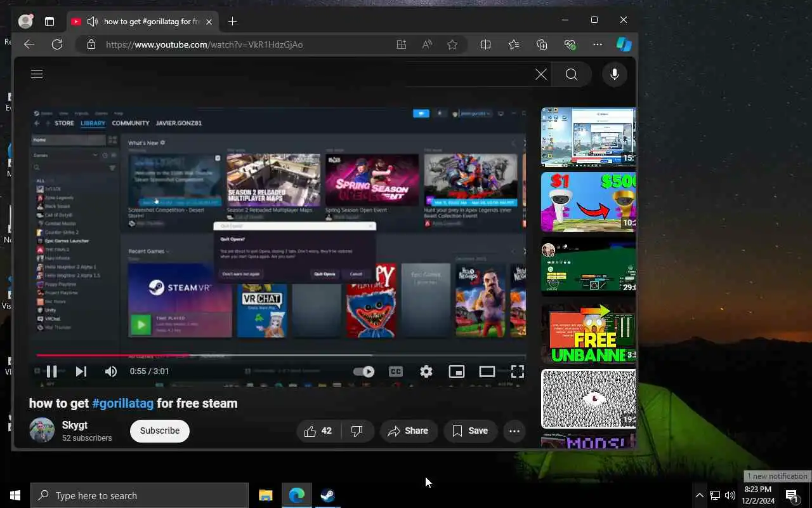Start voice search with the microphone icon
Image resolution: width=812 pixels, height=508 pixels.
click(x=614, y=75)
